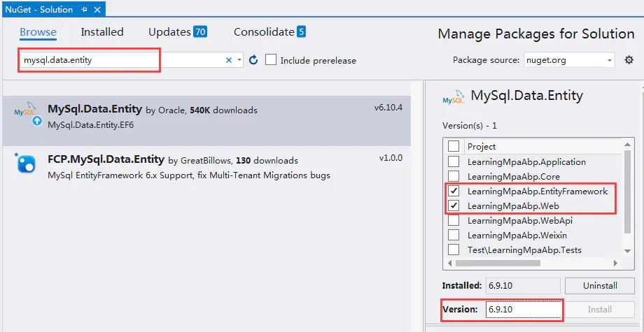644x332 pixels.
Task: Click the Updates count badge 70
Action: (200, 32)
